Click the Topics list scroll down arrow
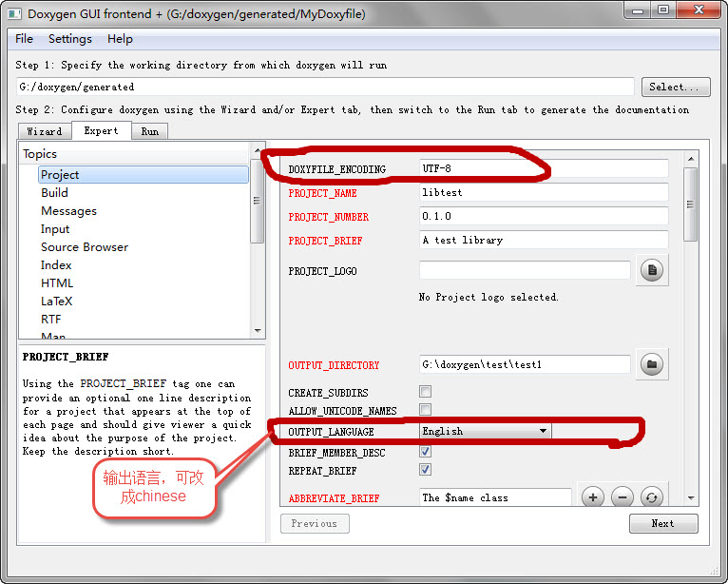 (x=258, y=331)
